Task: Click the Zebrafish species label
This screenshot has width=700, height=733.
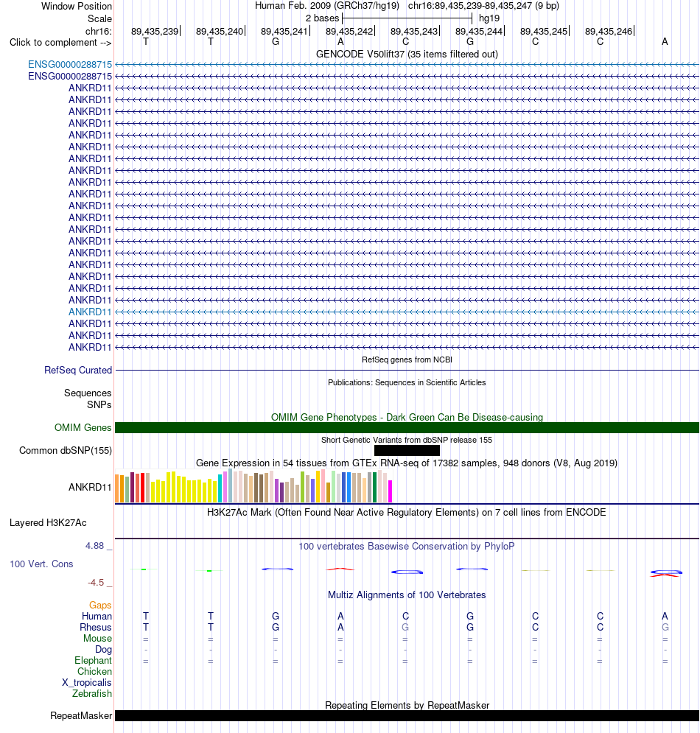Action: click(91, 694)
